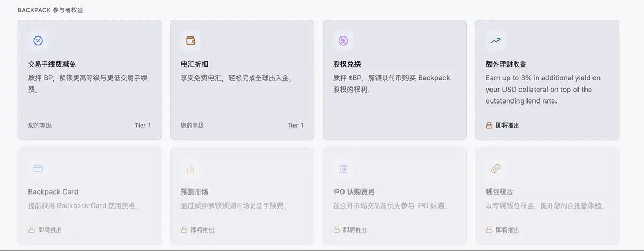Click the 提前获得 Backpack Card 使用资格 text
644x251 pixels.
pos(84,205)
